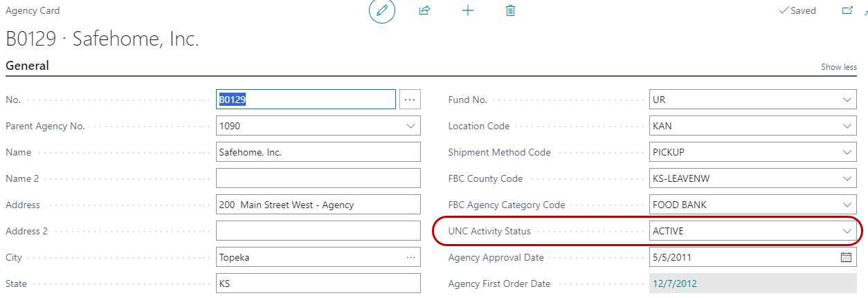
Task: Expand the UNC Activity Status dropdown
Action: [847, 231]
